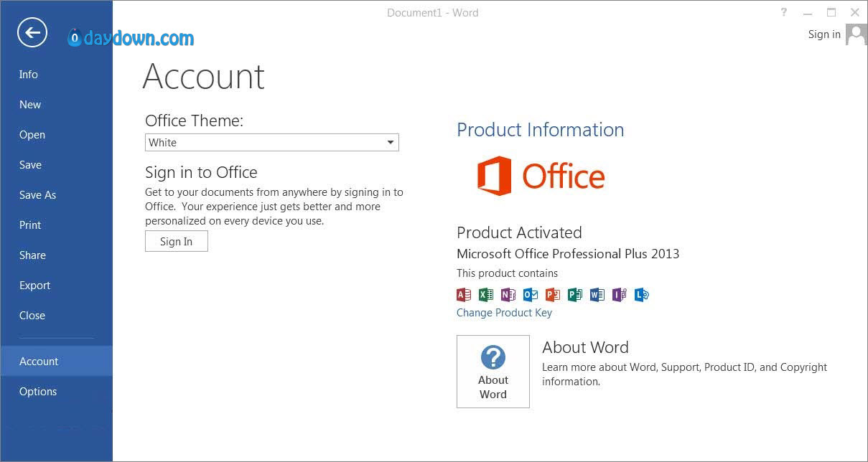Click the PowerPoint icon under product contents
The width and height of the screenshot is (868, 462).
pos(553,294)
